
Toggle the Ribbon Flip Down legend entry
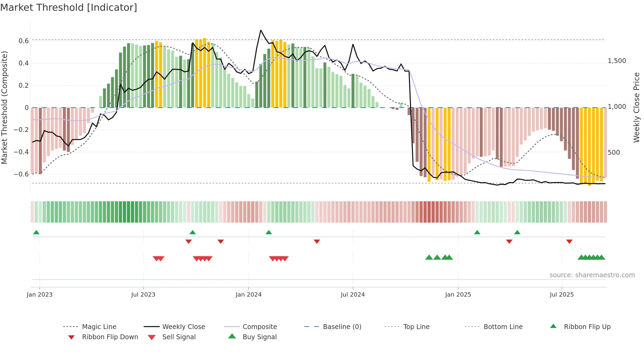103,337
